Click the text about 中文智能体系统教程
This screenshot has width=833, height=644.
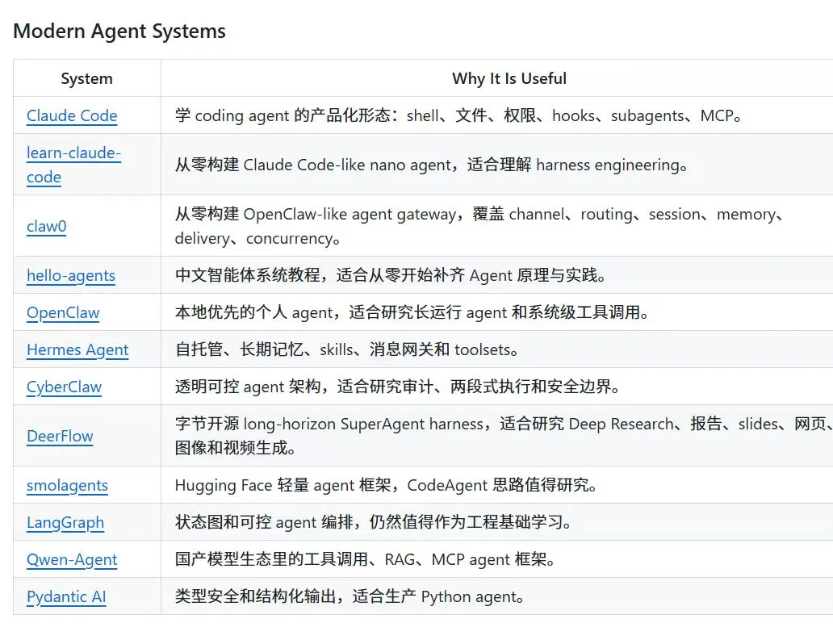tap(390, 275)
